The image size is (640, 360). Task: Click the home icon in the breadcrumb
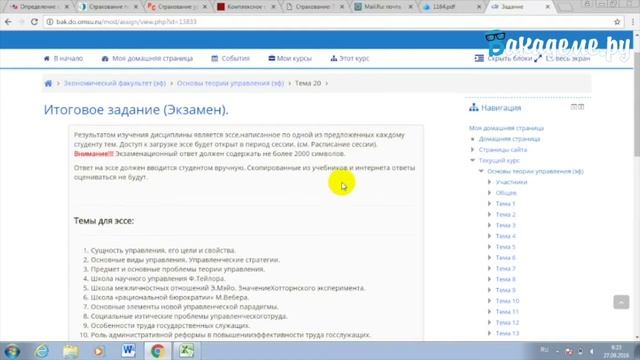click(x=48, y=83)
